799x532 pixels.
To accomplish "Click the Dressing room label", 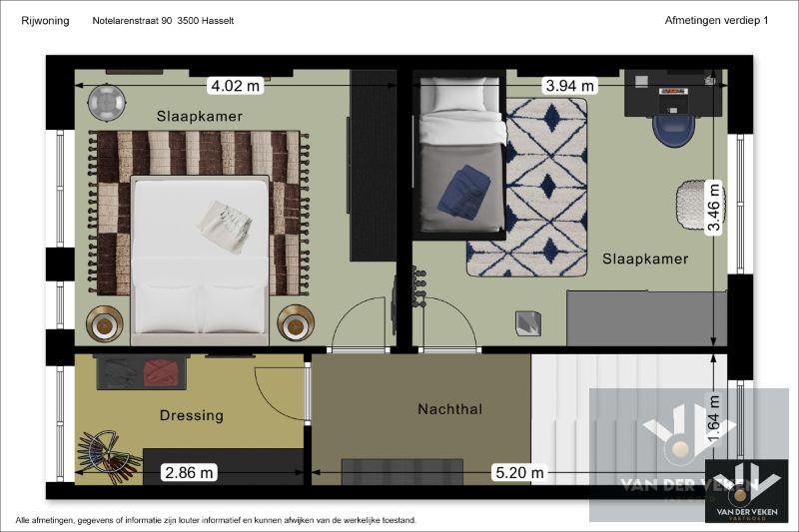I will pyautogui.click(x=192, y=415).
